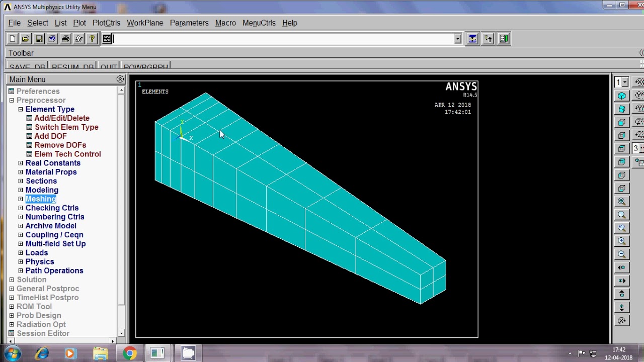Viewport: 644px width, 362px height.
Task: Collapse the Element Type node
Action: [20, 109]
